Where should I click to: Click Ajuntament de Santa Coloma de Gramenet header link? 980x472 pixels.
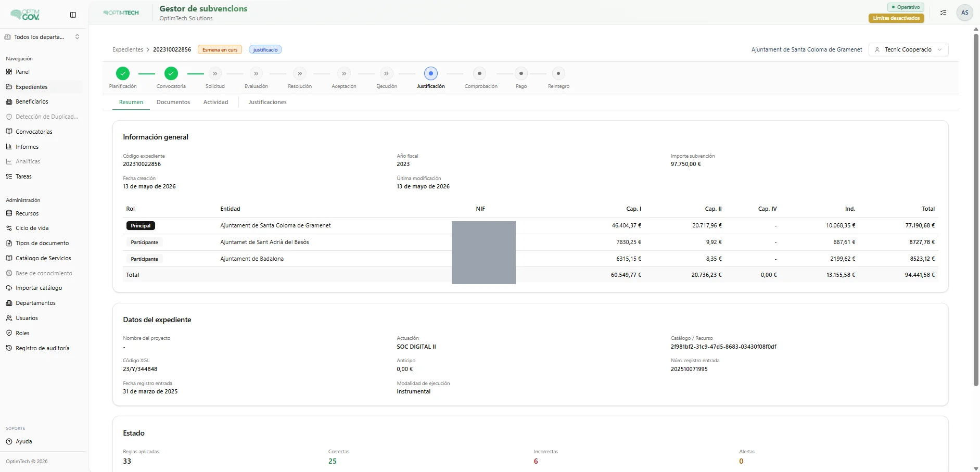point(807,49)
